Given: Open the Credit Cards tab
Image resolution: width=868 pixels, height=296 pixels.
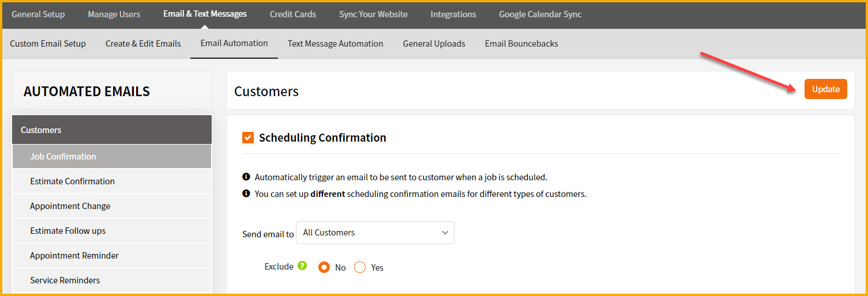Looking at the screenshot, I should coord(292,14).
